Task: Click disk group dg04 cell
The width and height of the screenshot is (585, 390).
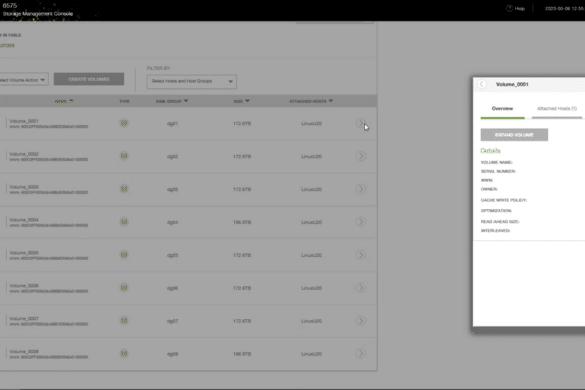Action: [172, 222]
